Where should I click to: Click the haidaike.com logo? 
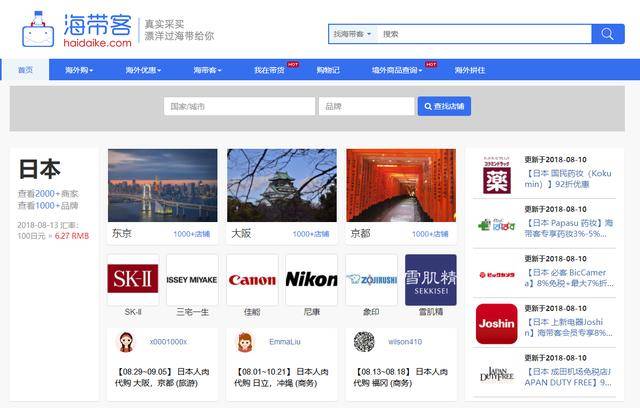pos(78,30)
